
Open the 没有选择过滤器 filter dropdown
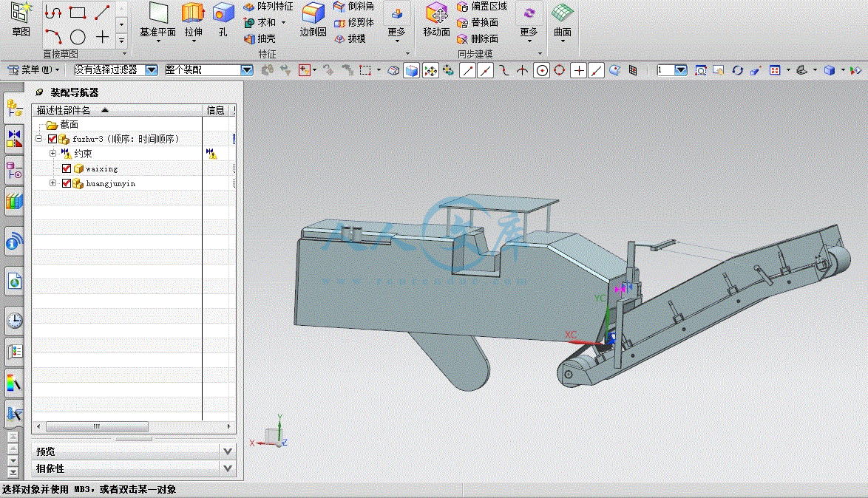[x=151, y=70]
